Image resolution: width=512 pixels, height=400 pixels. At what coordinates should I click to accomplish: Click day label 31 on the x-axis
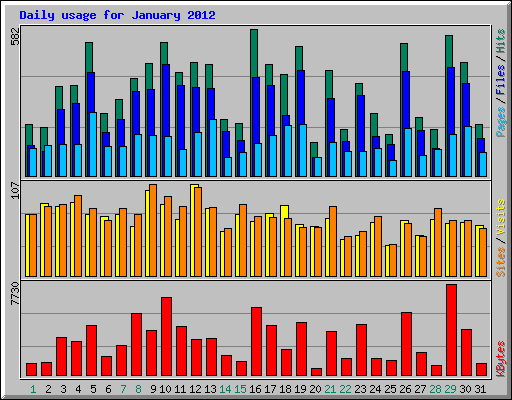[x=480, y=389]
